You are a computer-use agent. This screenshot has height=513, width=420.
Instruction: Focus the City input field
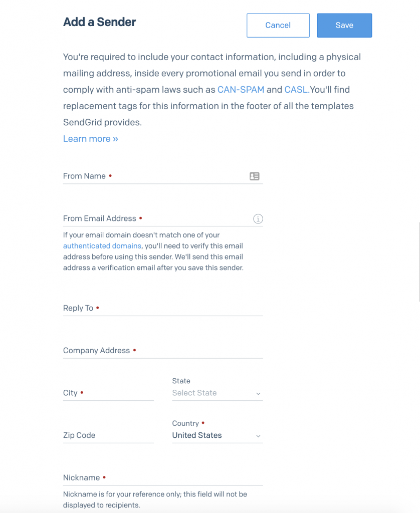pyautogui.click(x=108, y=393)
